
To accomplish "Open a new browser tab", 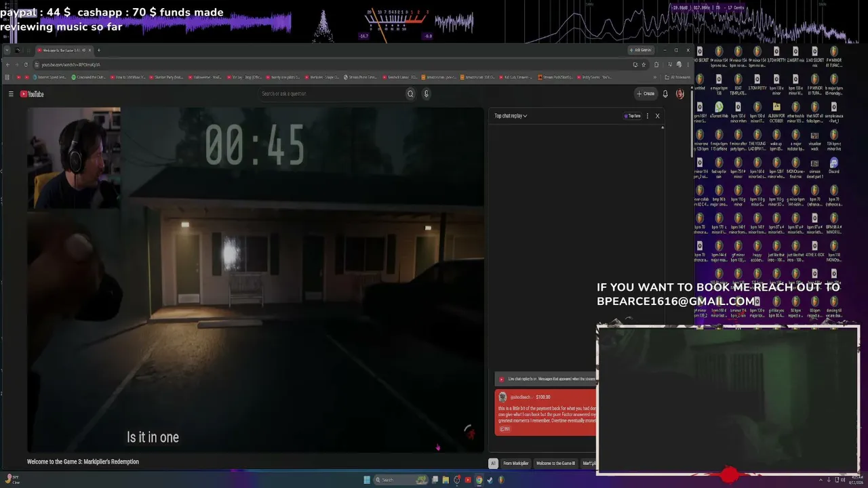I will point(98,50).
